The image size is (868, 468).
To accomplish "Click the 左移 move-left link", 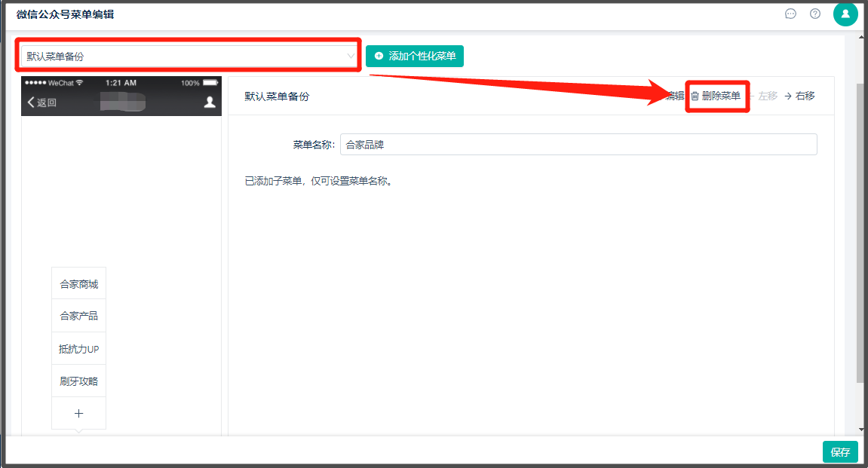I will click(763, 96).
